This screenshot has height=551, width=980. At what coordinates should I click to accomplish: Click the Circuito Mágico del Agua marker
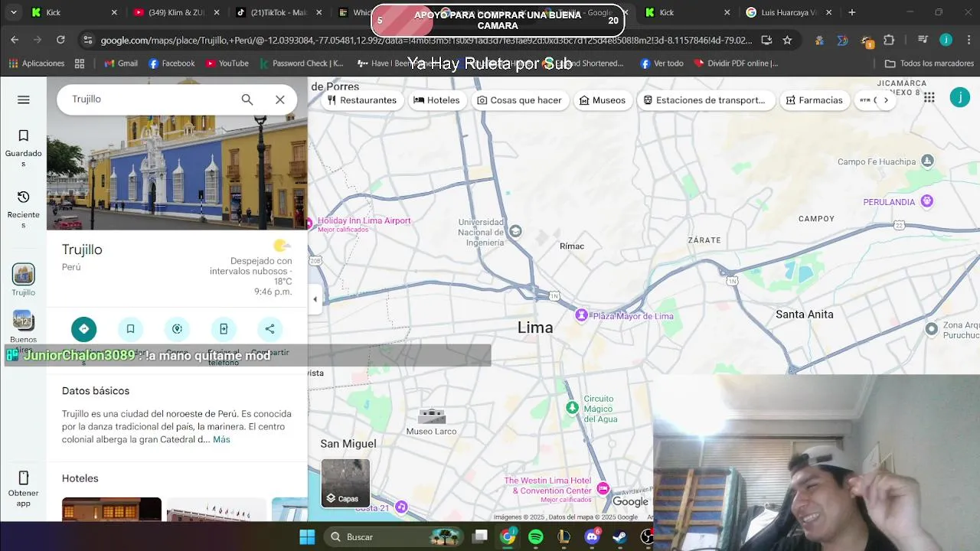(x=572, y=408)
